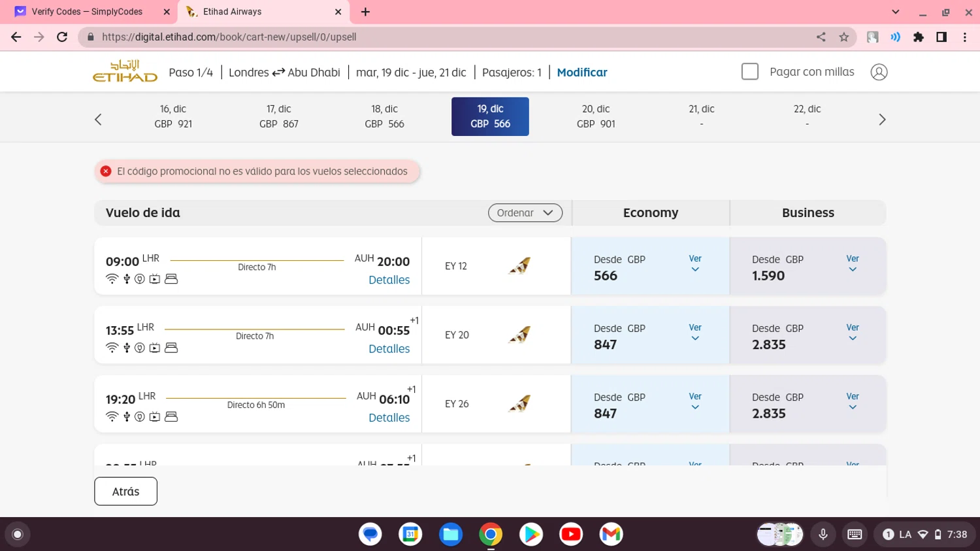The width and height of the screenshot is (980, 551).
Task: Open the Chat app from the shelf
Action: pyautogui.click(x=370, y=534)
